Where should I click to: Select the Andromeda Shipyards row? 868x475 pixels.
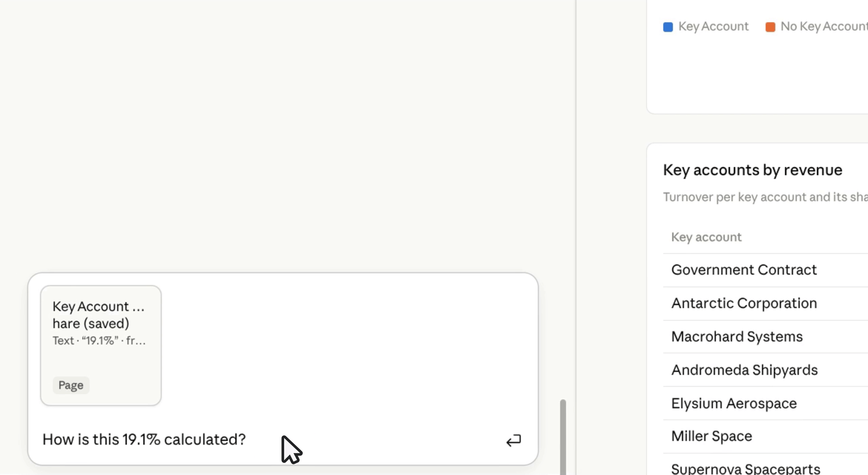766,370
